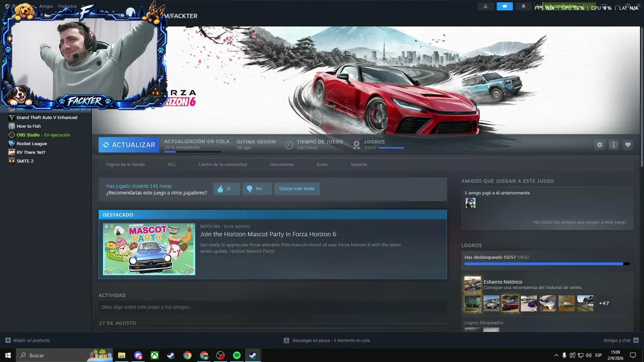Viewport: 644px width, 362px height.
Task: Click 'Has jugado durante 141 horas' text
Action: pyautogui.click(x=139, y=186)
